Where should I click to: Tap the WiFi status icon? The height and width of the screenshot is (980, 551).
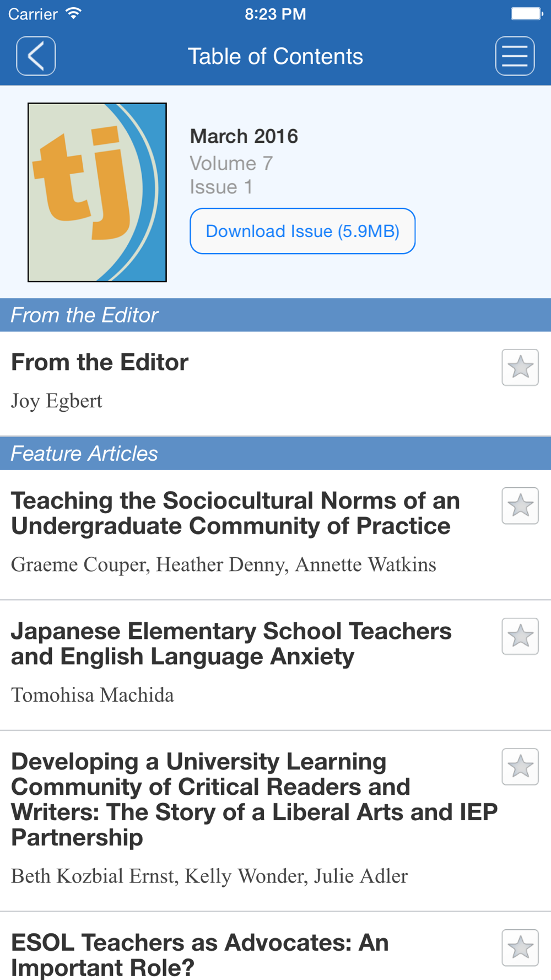point(73,13)
